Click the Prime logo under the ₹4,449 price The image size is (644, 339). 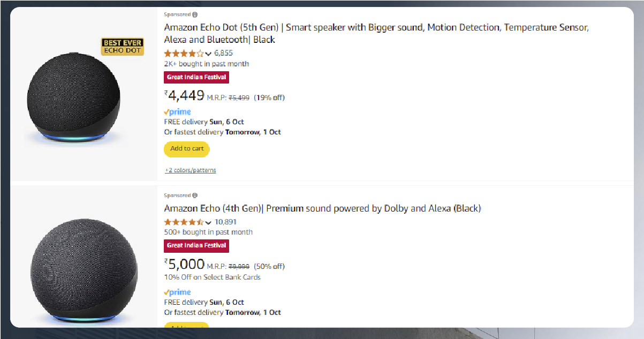point(177,112)
